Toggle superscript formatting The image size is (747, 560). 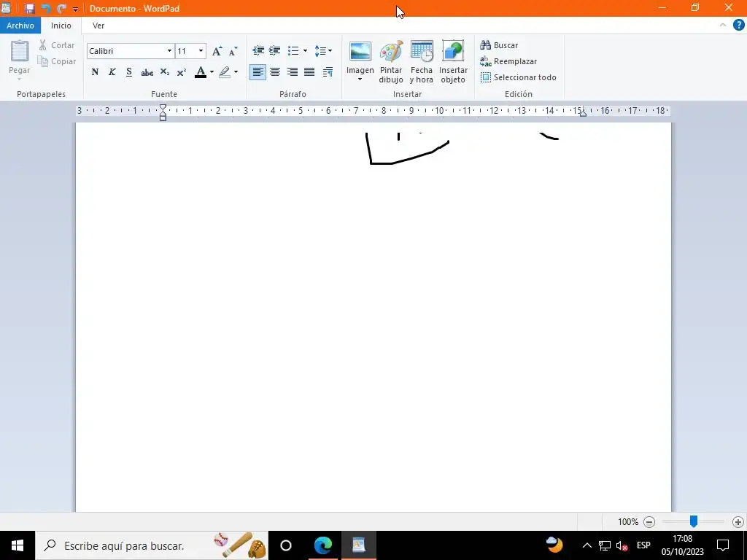(x=182, y=72)
